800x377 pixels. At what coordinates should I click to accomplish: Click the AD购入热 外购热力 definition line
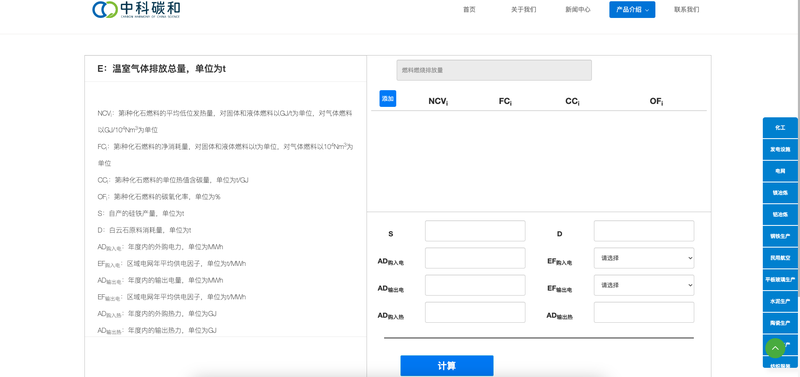[x=157, y=314]
